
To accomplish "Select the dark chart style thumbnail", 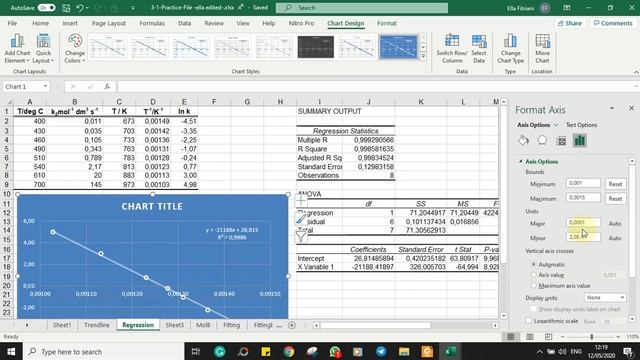I will pyautogui.click(x=316, y=47).
